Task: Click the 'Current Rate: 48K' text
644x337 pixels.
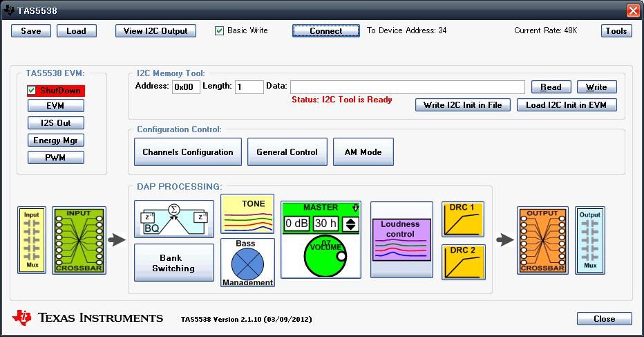Action: tap(545, 30)
